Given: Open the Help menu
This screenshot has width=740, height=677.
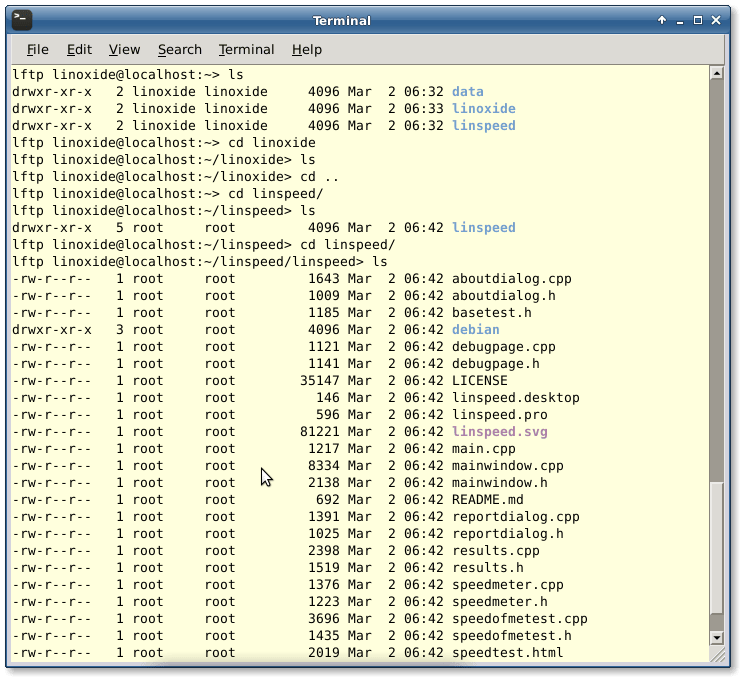Looking at the screenshot, I should (x=306, y=49).
